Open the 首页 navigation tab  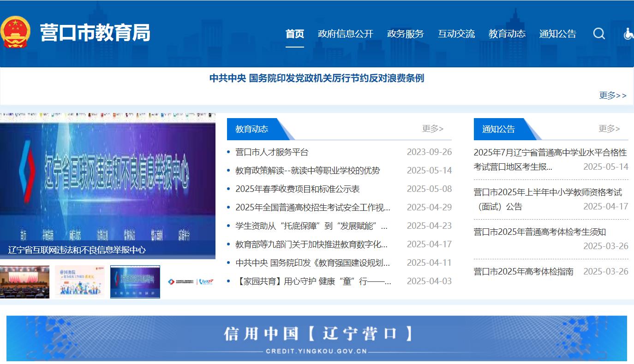tap(294, 34)
